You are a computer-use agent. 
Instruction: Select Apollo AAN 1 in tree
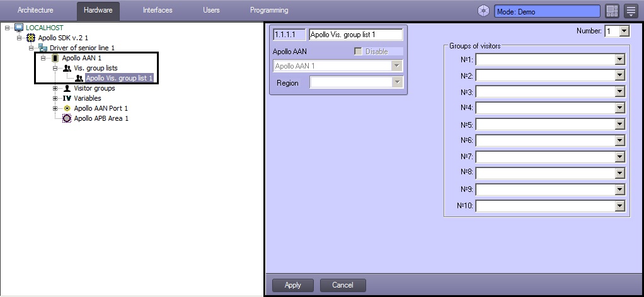[81, 59]
